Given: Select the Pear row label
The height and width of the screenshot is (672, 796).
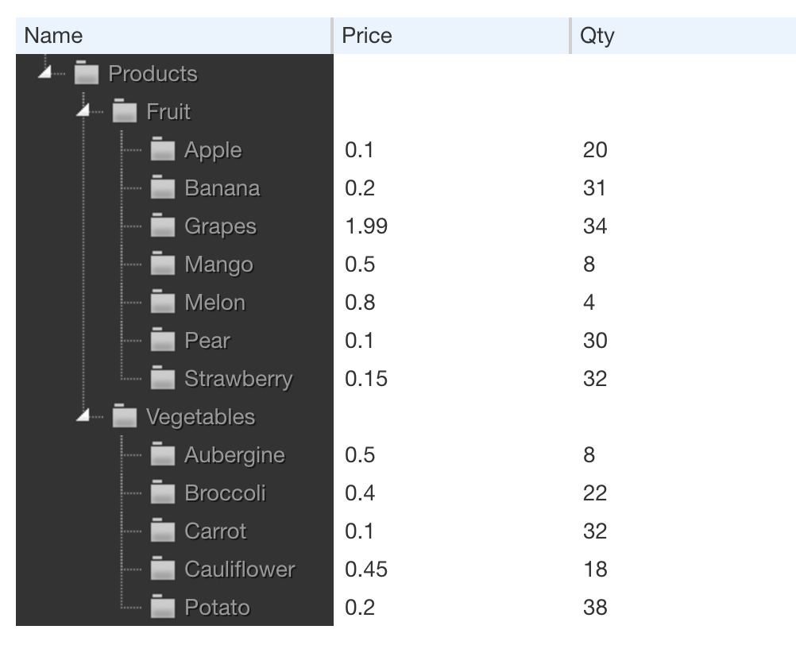Looking at the screenshot, I should (207, 341).
